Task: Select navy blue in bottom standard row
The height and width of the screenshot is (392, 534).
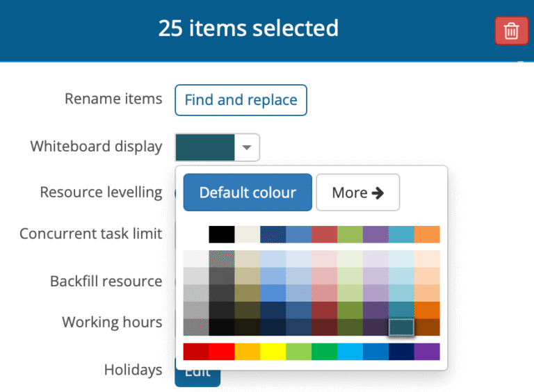Action: point(401,352)
